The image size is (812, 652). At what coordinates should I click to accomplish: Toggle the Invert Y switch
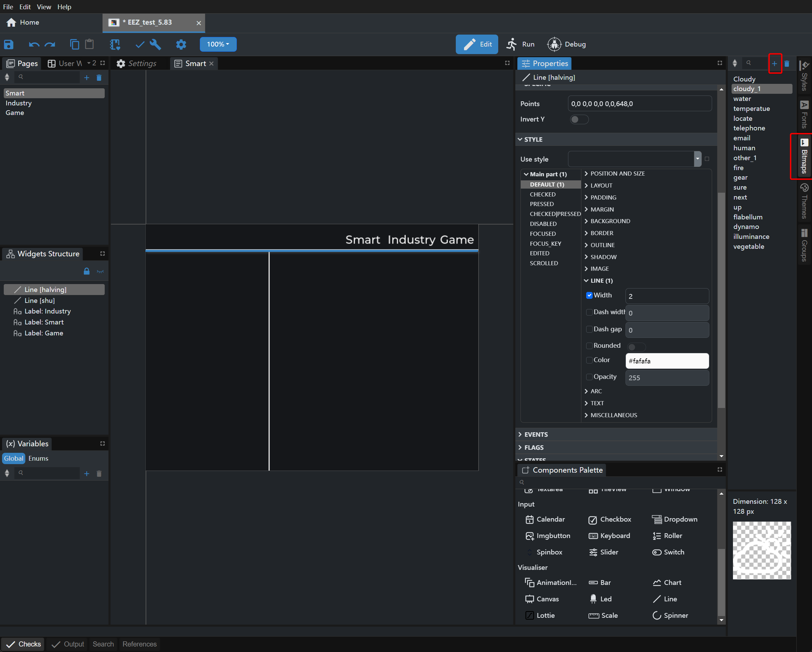579,119
